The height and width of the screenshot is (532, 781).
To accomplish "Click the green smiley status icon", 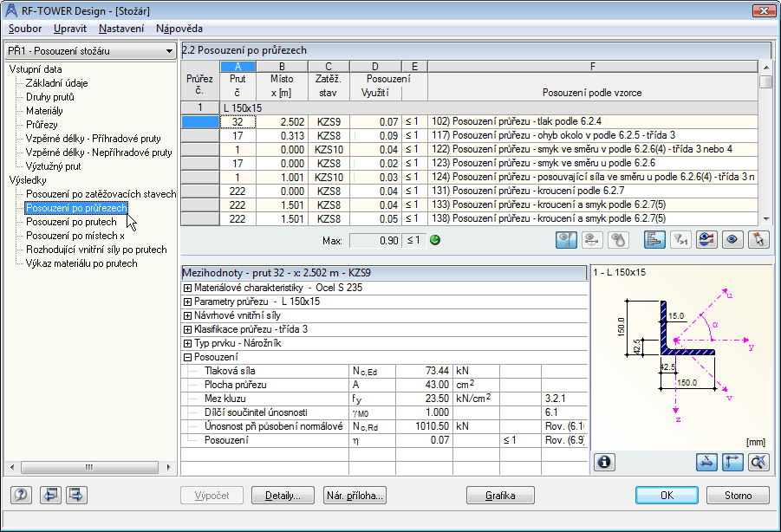I will point(435,240).
